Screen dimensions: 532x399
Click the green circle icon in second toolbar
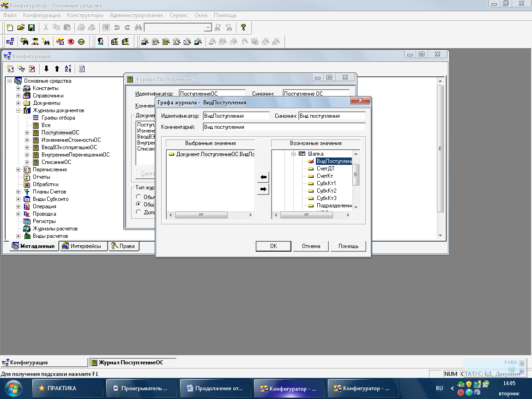(x=81, y=42)
